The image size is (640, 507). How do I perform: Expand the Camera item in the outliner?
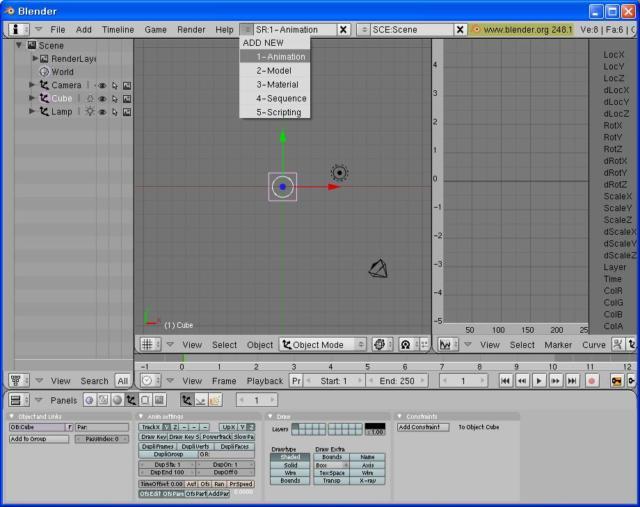pos(32,84)
